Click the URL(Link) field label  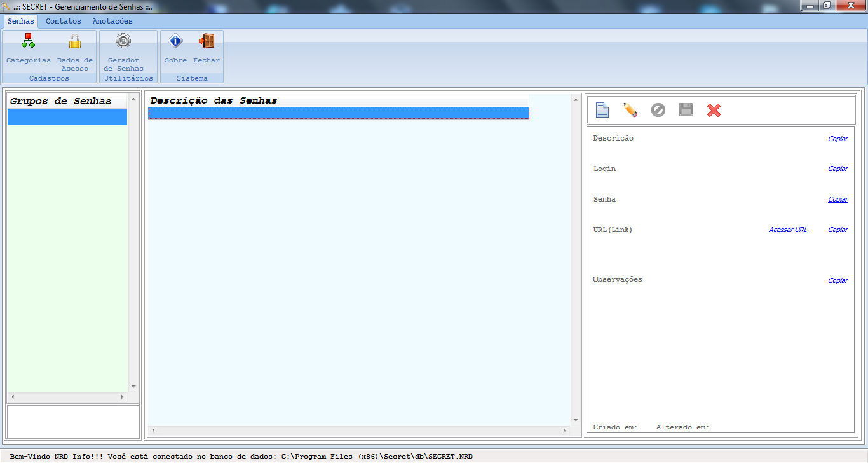click(613, 230)
